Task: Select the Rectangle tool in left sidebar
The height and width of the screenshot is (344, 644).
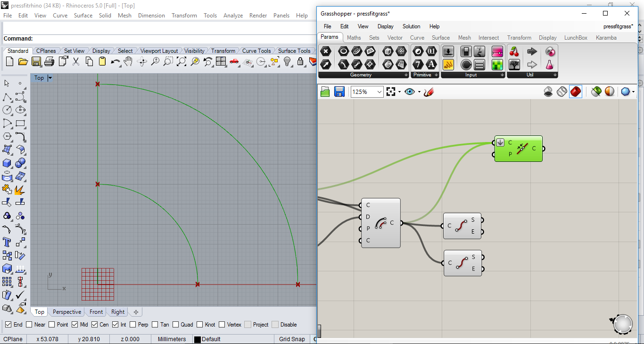Action: tap(20, 123)
